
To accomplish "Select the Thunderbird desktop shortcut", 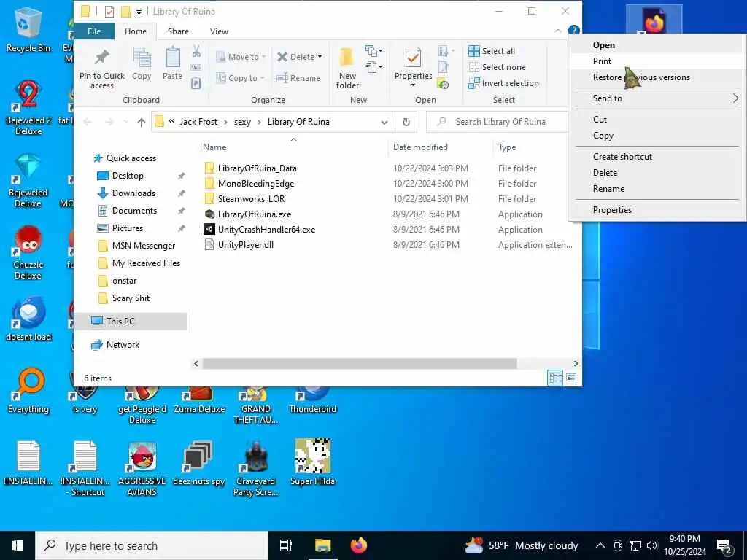I will [x=312, y=400].
